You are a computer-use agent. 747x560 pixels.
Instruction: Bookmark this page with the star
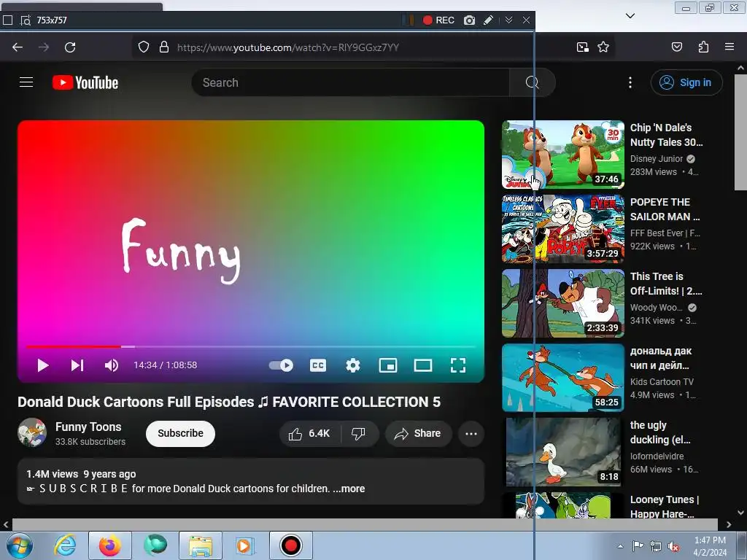pyautogui.click(x=603, y=47)
